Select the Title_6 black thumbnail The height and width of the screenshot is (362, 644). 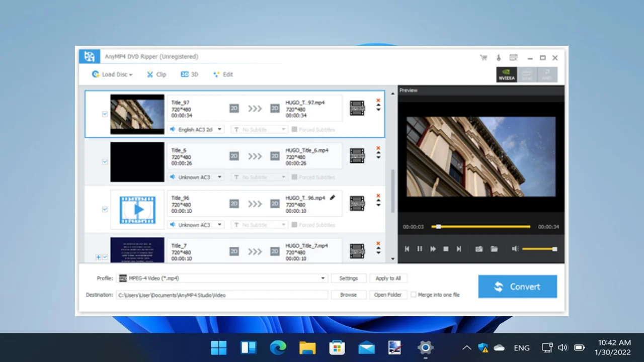point(137,162)
